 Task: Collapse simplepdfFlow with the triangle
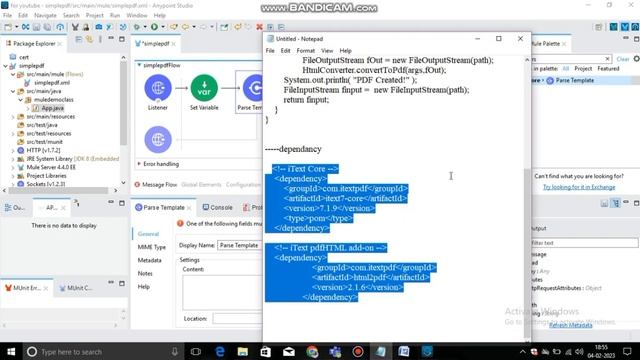point(139,65)
